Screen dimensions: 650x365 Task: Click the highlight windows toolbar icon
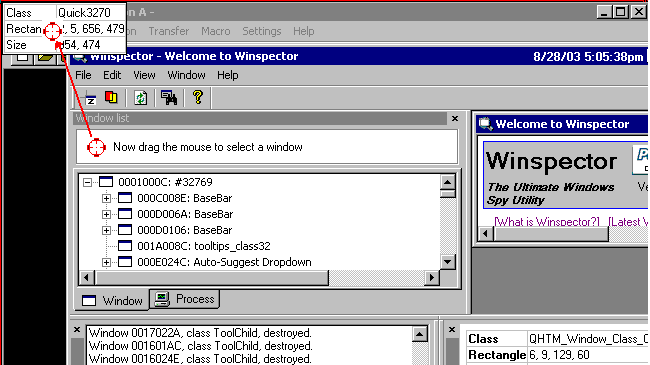click(x=111, y=97)
